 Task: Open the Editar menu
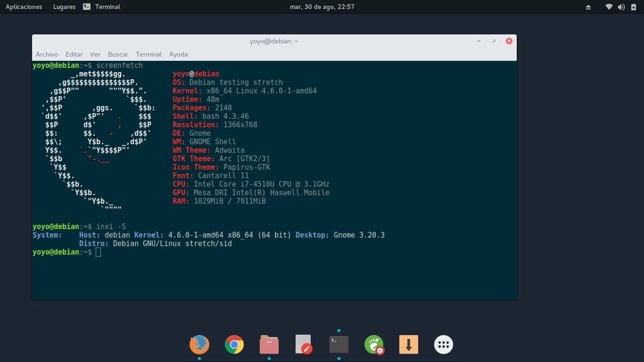pyautogui.click(x=74, y=54)
